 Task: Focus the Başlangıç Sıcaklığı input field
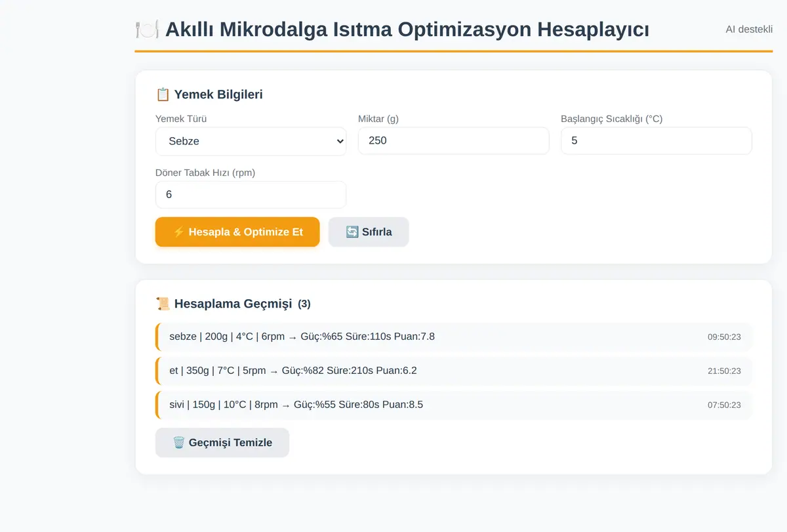pos(656,140)
